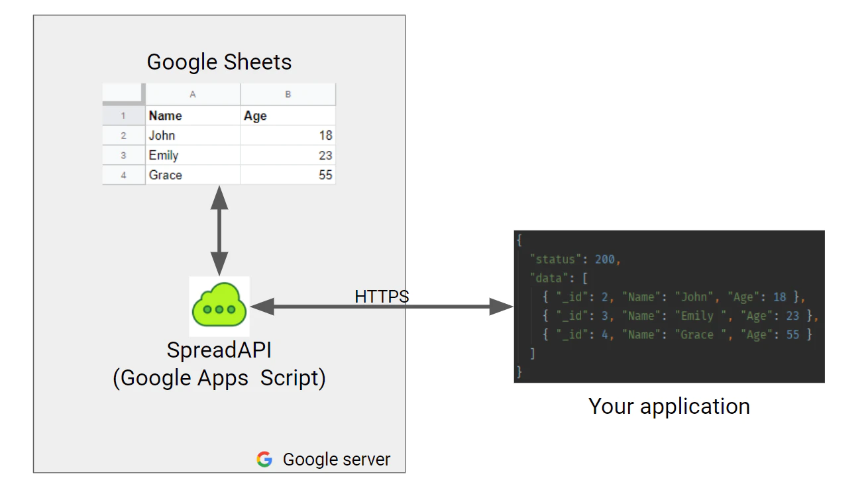Click the "status": 200 line
The height and width of the screenshot is (490, 868).
(x=575, y=260)
